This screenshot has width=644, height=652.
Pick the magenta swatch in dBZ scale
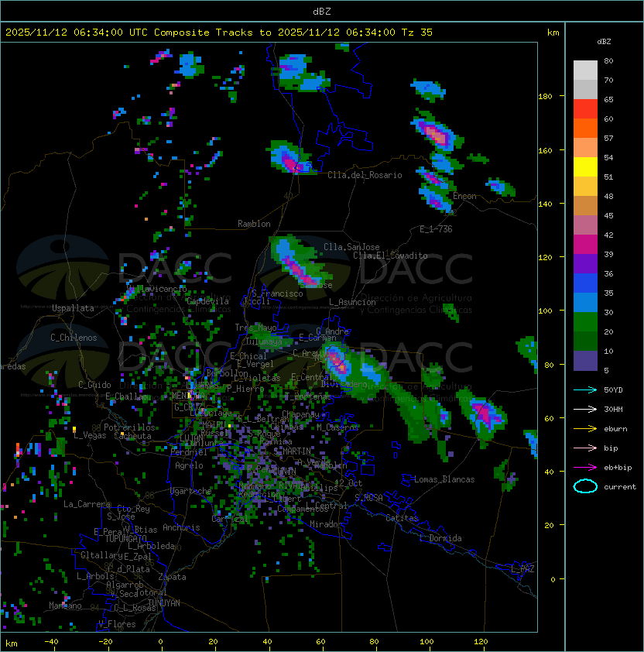click(x=585, y=244)
